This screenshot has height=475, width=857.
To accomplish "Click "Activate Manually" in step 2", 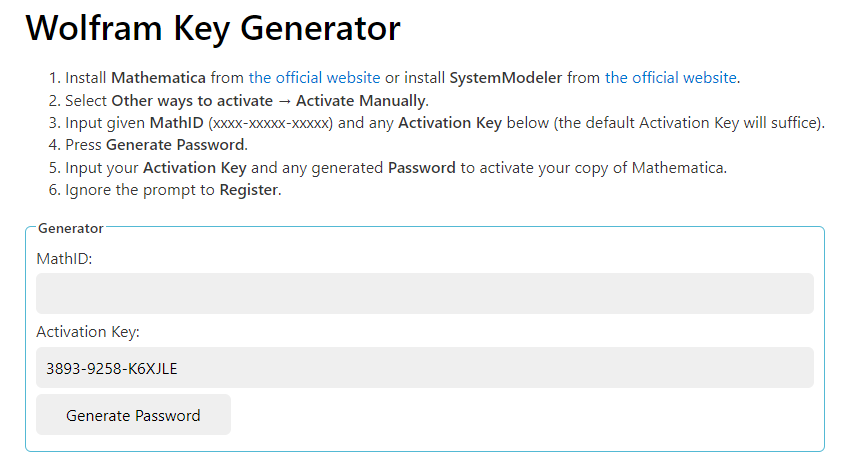I will [361, 100].
